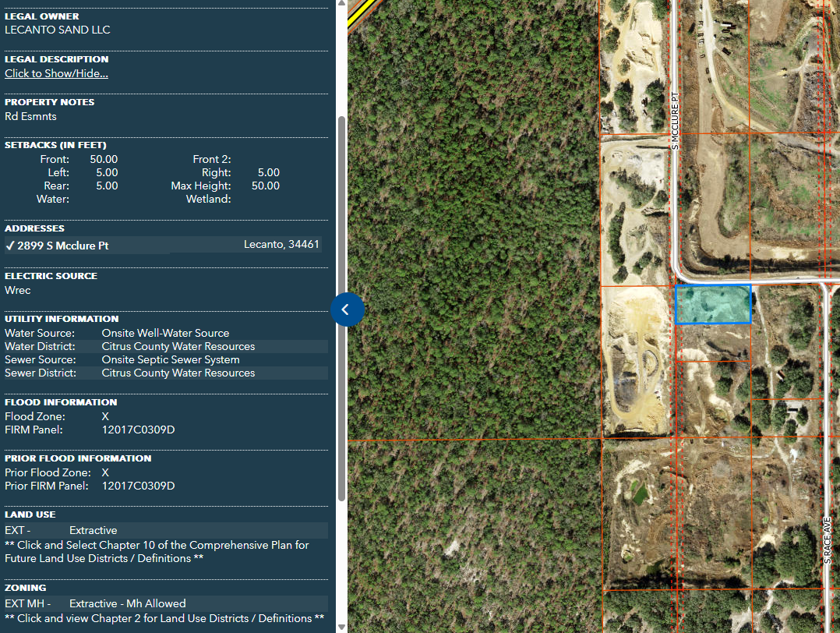The height and width of the screenshot is (633, 840).
Task: Click the FIRM Panel 12017C0309D value
Action: pos(138,430)
